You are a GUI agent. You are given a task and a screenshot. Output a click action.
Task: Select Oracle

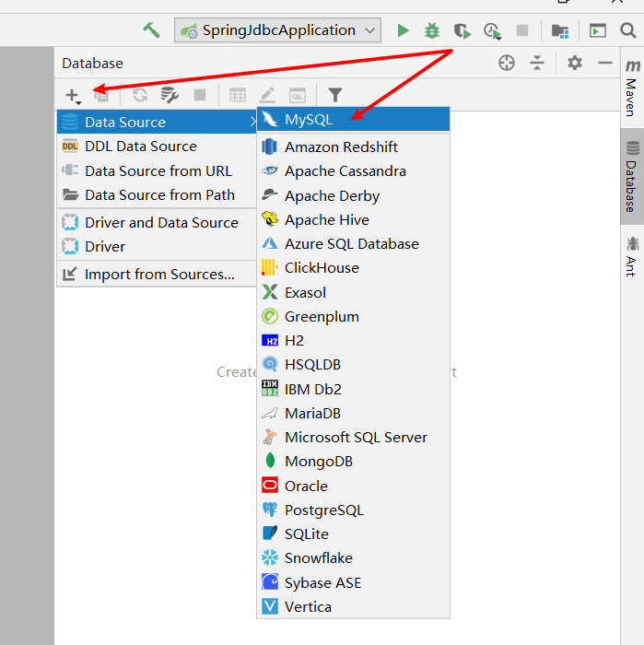tap(353, 486)
